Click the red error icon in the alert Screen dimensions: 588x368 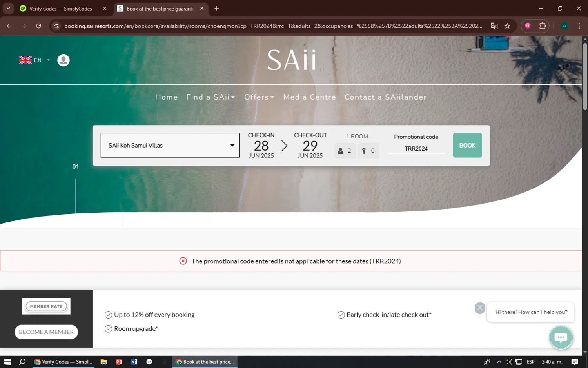183,261
